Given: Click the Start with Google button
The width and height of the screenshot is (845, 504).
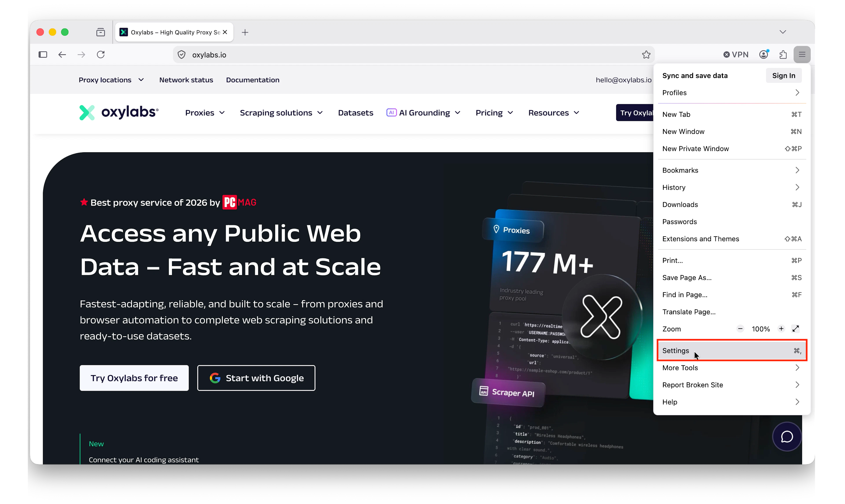Looking at the screenshot, I should pyautogui.click(x=256, y=378).
